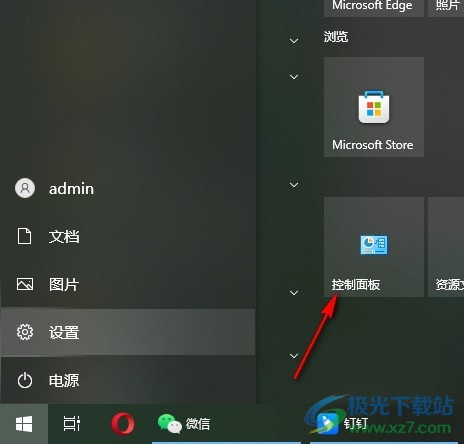Open the Microsoft Store tile
Viewport: 464px width, 444px height.
pyautogui.click(x=374, y=107)
